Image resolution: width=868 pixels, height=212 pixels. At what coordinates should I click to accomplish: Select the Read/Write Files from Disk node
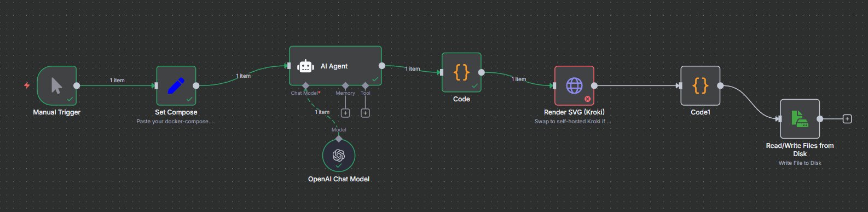coord(800,119)
